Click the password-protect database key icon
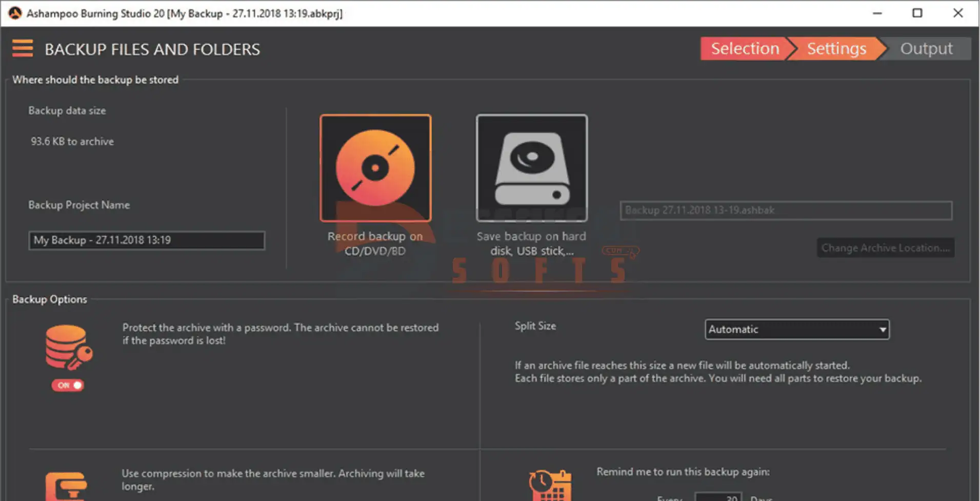980x501 pixels. click(68, 348)
